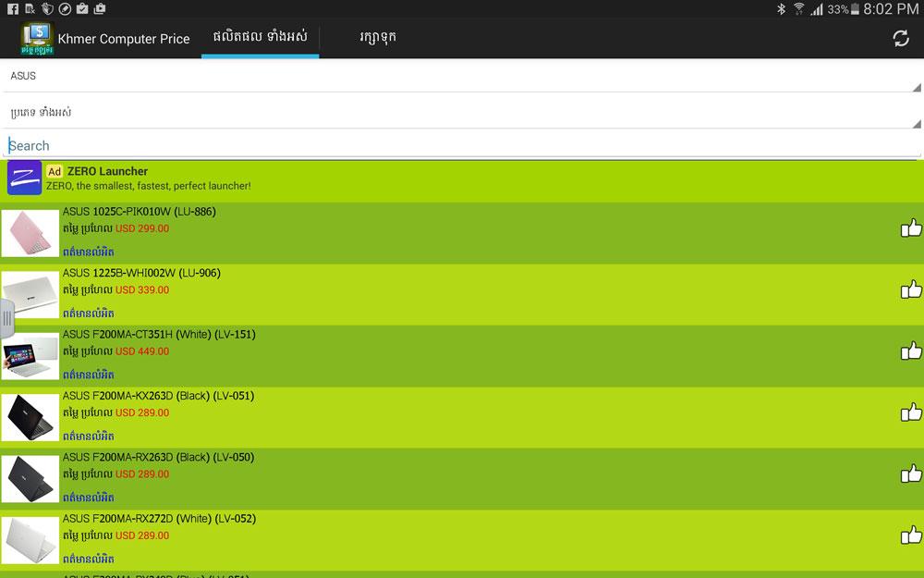Open white ASUS 1225B laptop thumbnail
This screenshot has height=578, width=924.
(30, 294)
